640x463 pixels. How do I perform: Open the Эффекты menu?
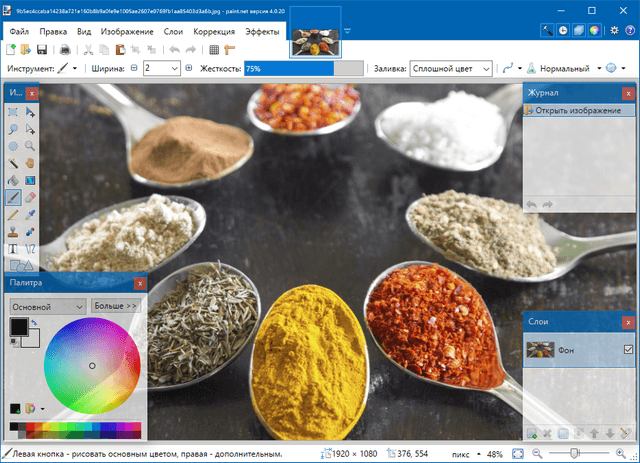tap(263, 32)
